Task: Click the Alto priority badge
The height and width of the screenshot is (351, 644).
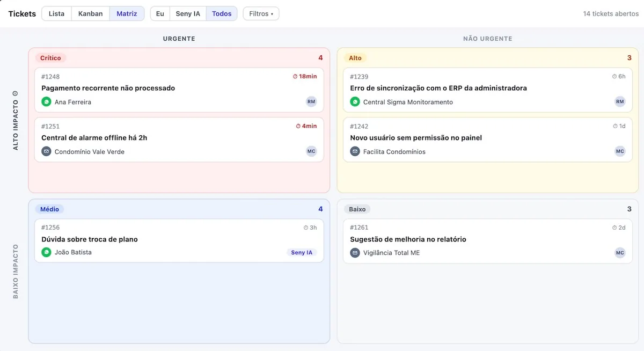Action: [x=355, y=58]
